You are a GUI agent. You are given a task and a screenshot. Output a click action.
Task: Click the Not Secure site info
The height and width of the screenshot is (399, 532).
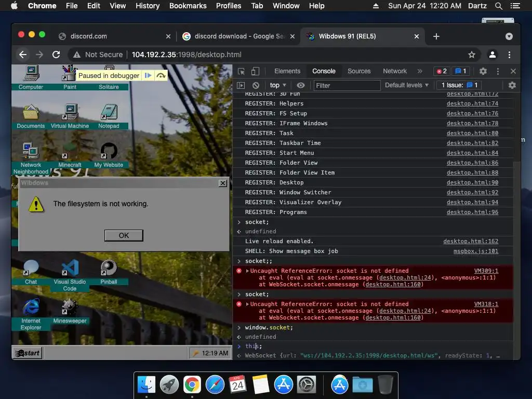pyautogui.click(x=98, y=55)
